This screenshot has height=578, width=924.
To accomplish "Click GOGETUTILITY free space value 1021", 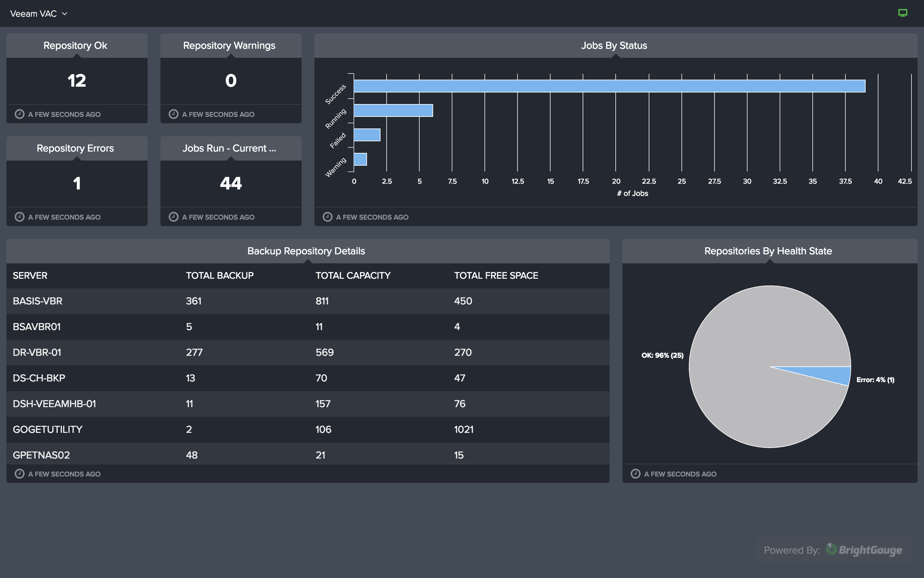I will click(464, 429).
